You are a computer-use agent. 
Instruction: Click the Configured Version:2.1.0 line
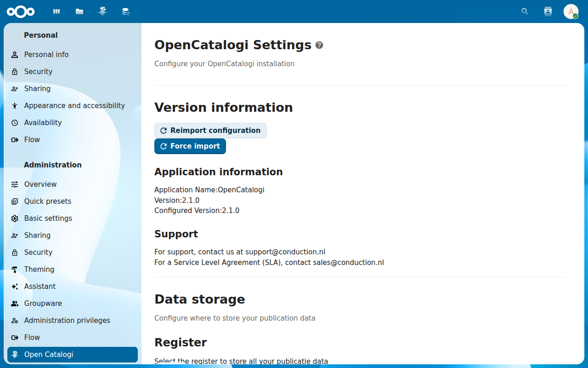197,211
